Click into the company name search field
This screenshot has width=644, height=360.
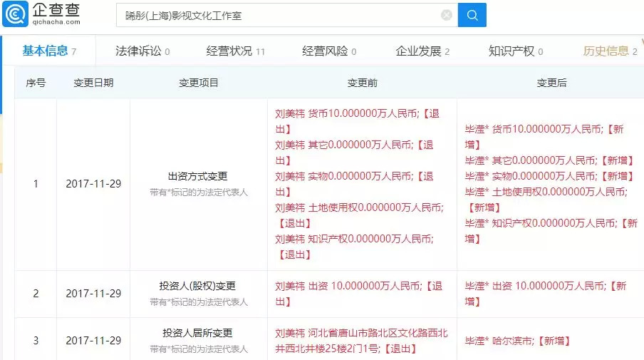tap(278, 15)
